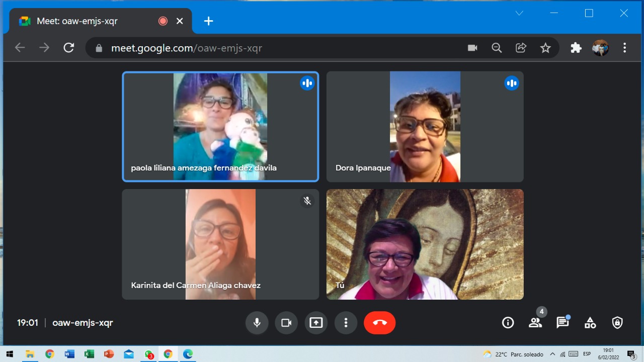Open the extensions puzzle icon
The image size is (644, 362).
click(576, 48)
